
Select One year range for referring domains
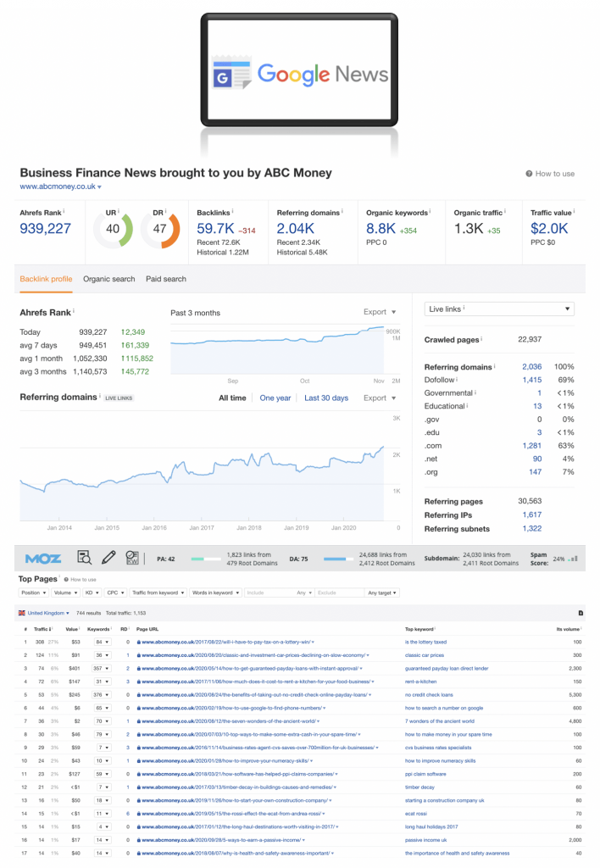tap(275, 398)
